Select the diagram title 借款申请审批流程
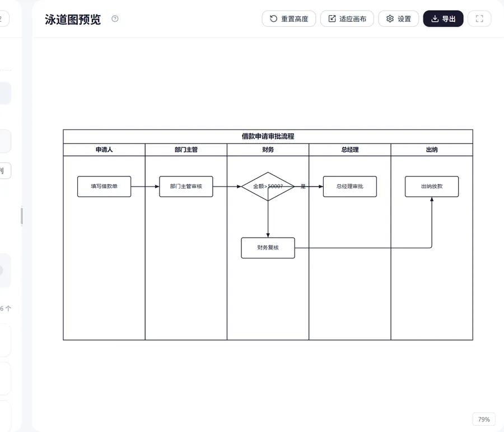Screen dimensions: 504x432 click(x=268, y=136)
